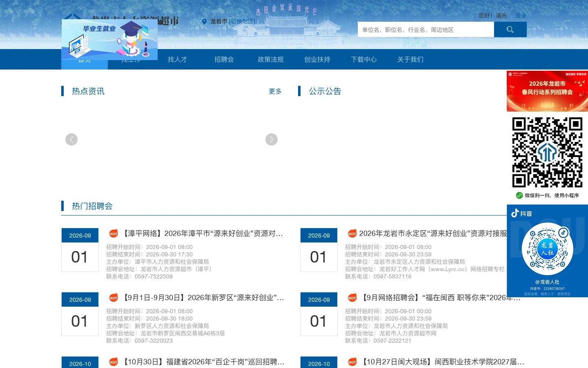The image size is (588, 368).
Task: Open the 2026年龙岩市春风行动 red banner
Action: [x=547, y=91]
